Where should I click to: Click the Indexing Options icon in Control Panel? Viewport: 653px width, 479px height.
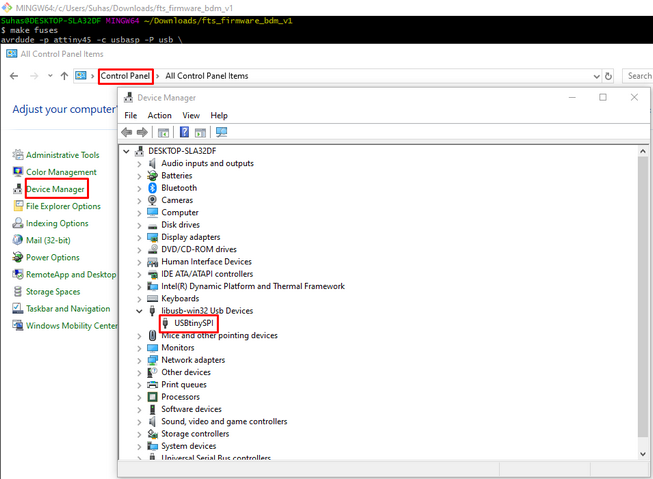tap(17, 223)
